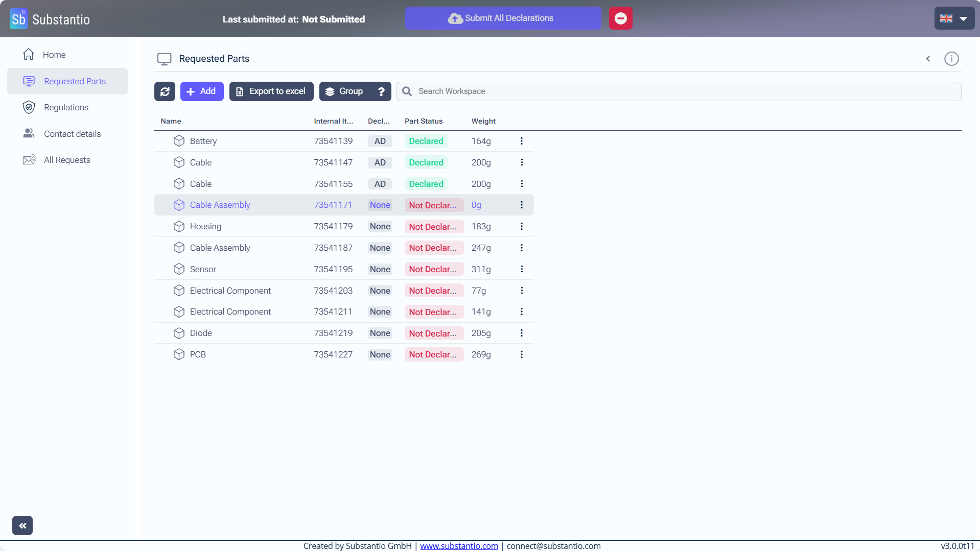Go to Regulations in the sidebar
This screenshot has height=551, width=980.
tap(66, 107)
